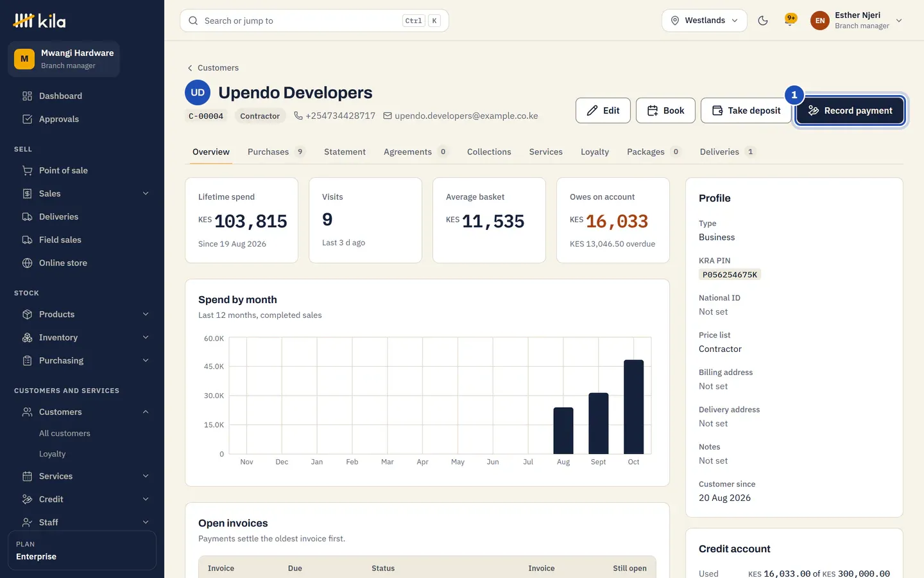Click the UD customer avatar
924x578 pixels.
click(198, 92)
